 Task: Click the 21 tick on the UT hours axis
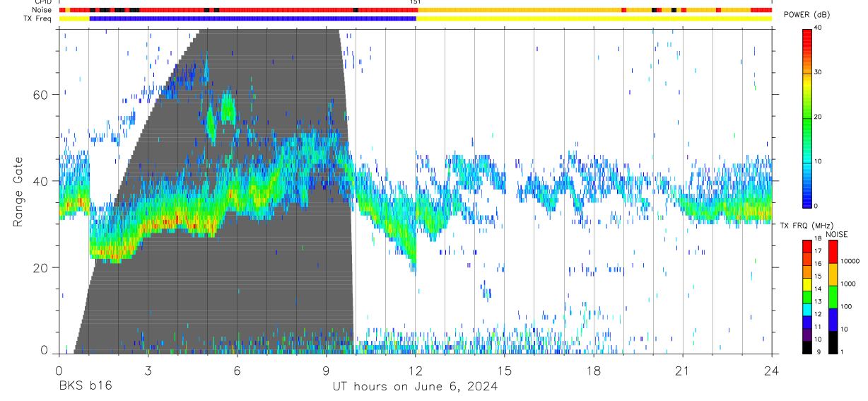point(683,370)
